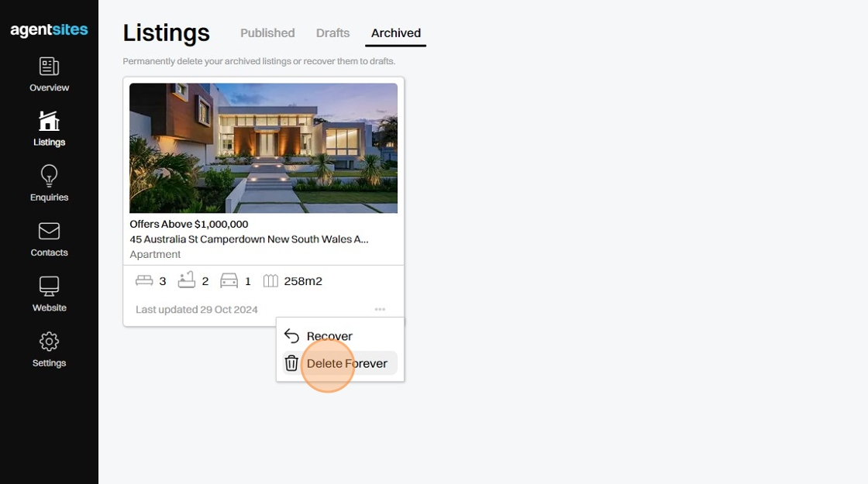
Task: Click the 45 Australia St address link
Action: [249, 239]
